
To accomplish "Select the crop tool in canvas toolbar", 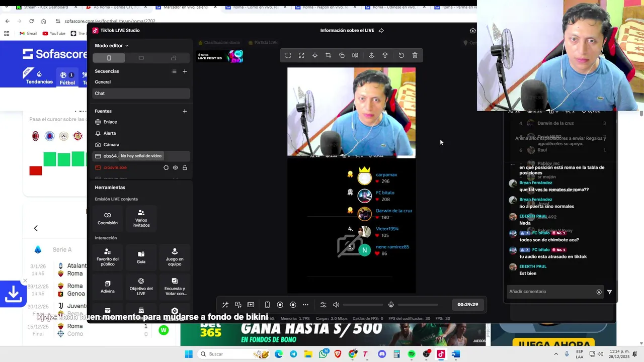I will [328, 55].
